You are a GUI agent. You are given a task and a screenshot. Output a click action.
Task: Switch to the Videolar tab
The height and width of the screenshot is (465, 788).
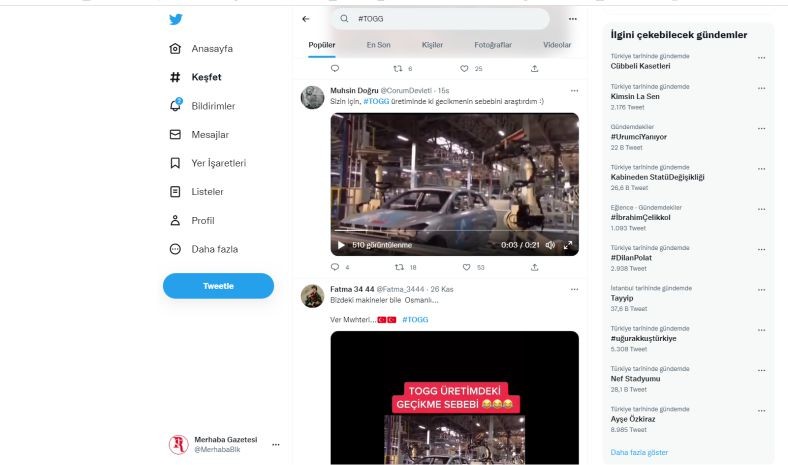tap(557, 45)
